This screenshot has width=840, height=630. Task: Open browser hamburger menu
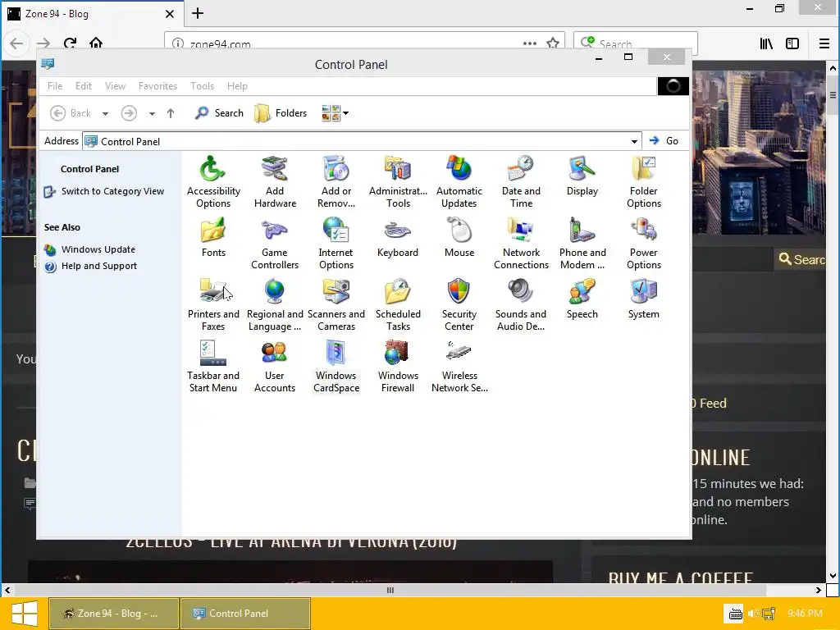coord(824,43)
